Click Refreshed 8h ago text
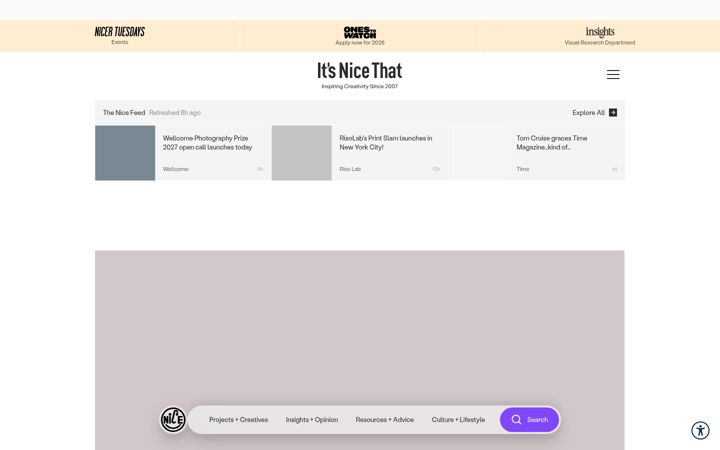Image resolution: width=720 pixels, height=450 pixels. coord(175,112)
